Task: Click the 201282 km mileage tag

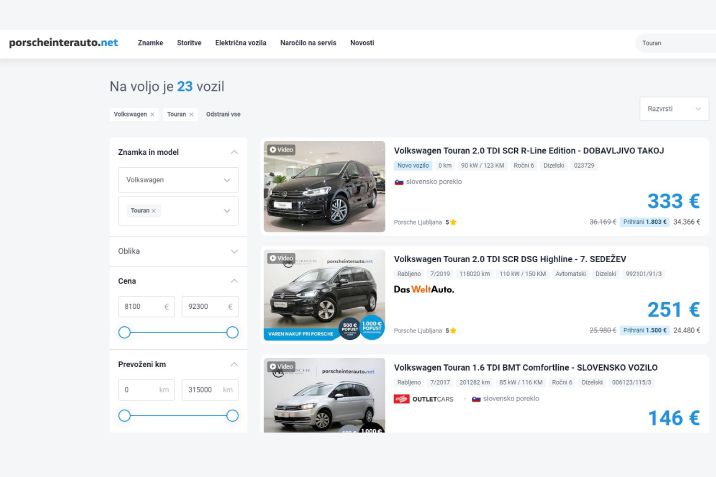Action: [x=475, y=383]
